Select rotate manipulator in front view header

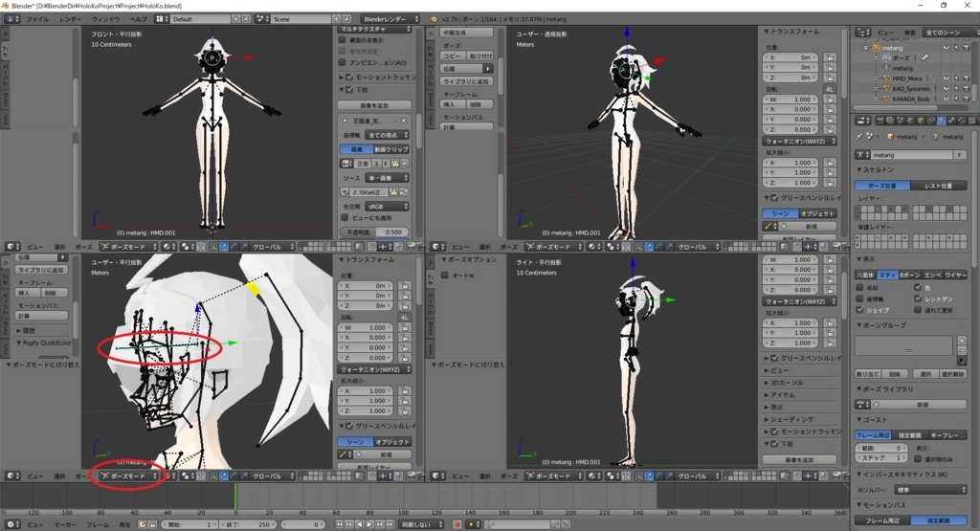tap(234, 247)
